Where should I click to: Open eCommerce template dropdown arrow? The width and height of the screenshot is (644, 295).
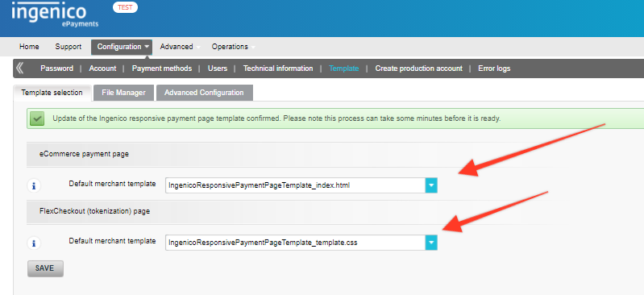pos(431,185)
